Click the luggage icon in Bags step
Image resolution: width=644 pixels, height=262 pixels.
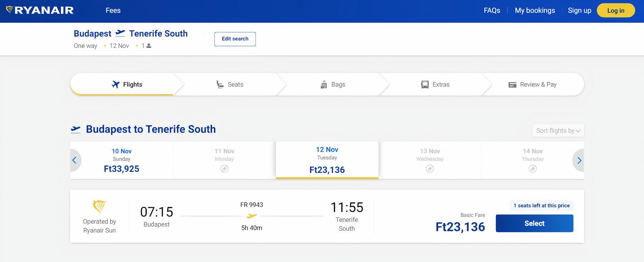click(x=324, y=84)
